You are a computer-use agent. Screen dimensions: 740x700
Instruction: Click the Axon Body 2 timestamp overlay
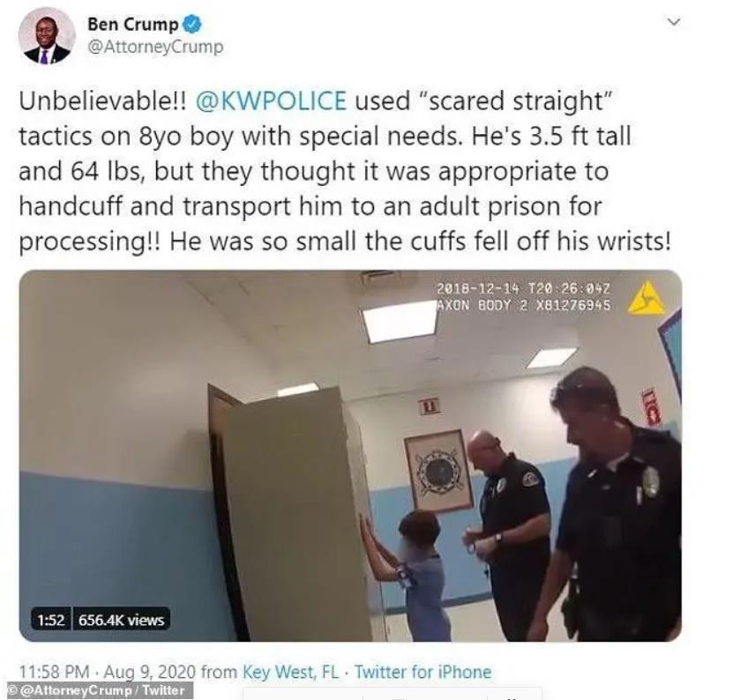click(524, 297)
